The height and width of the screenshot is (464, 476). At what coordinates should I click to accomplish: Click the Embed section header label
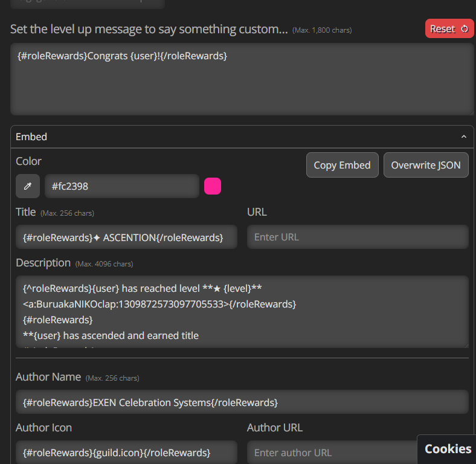(31, 137)
